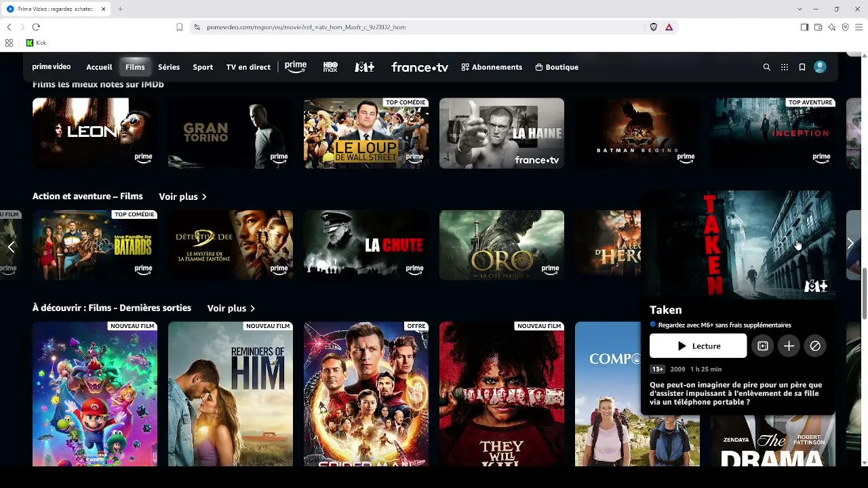This screenshot has width=868, height=488.
Task: Reload the current page
Action: pos(36,27)
